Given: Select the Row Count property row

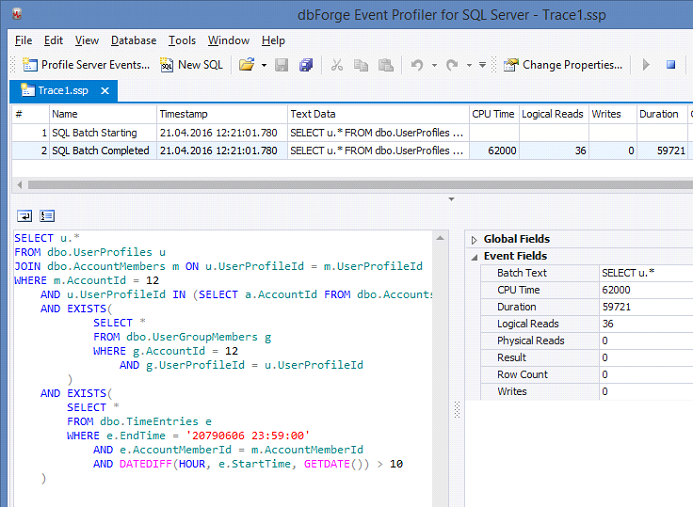Looking at the screenshot, I should tap(587, 374).
